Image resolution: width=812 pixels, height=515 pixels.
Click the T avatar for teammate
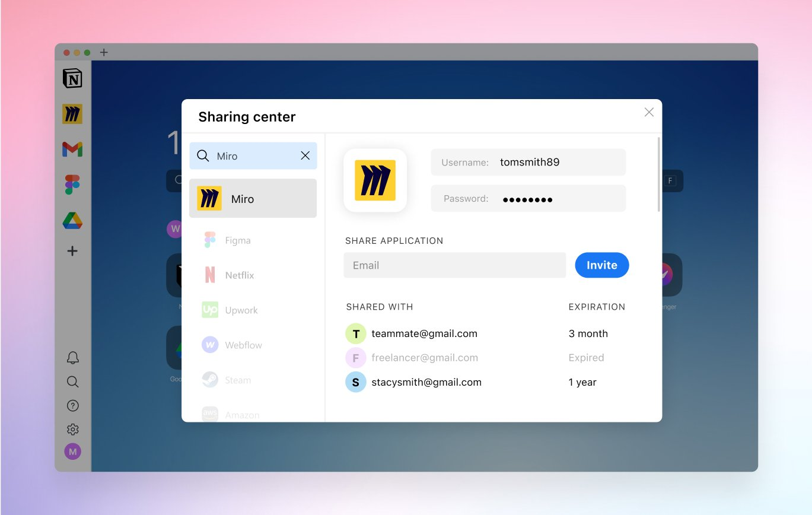click(355, 333)
